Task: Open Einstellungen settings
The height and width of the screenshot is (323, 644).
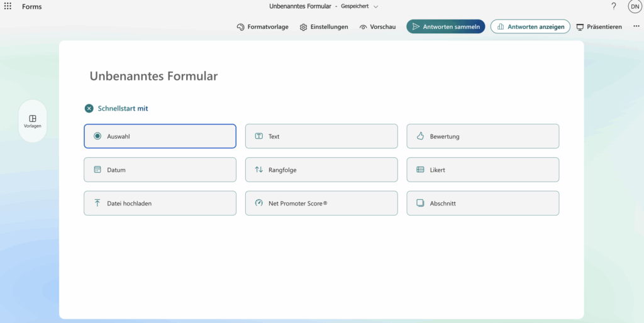Action: click(x=324, y=26)
